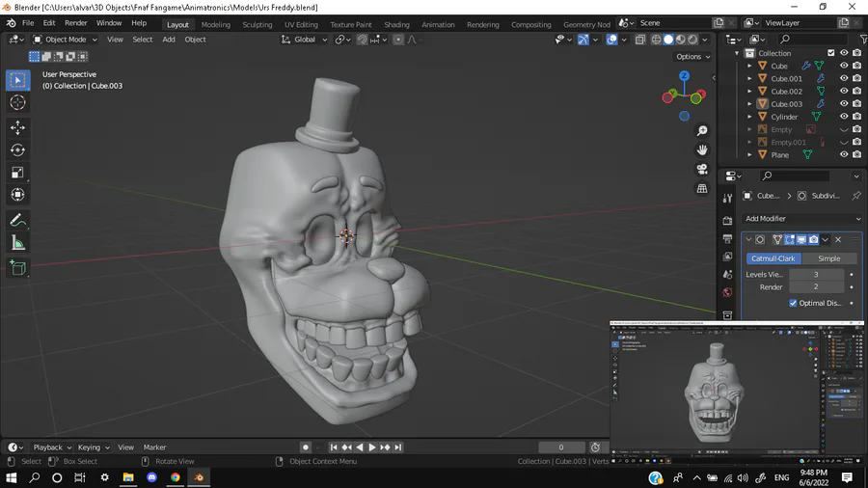The image size is (868, 488).
Task: Play animation forward
Action: click(x=372, y=447)
